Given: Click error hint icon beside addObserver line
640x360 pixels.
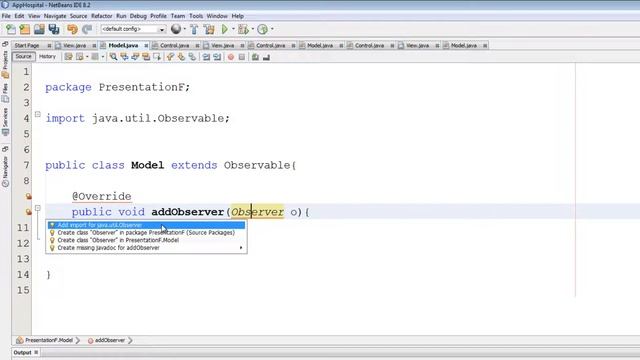Looking at the screenshot, I should (x=29, y=212).
